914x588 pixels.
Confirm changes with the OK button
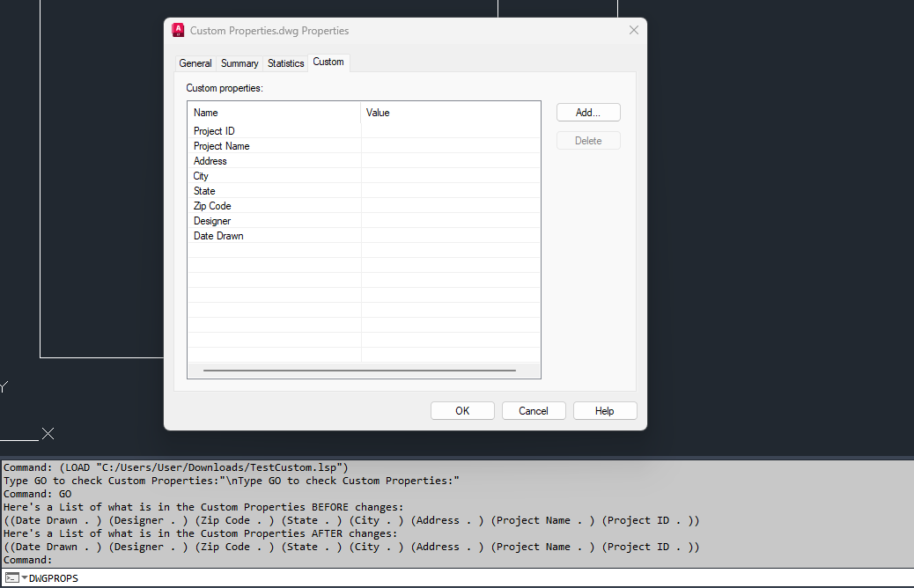462,410
